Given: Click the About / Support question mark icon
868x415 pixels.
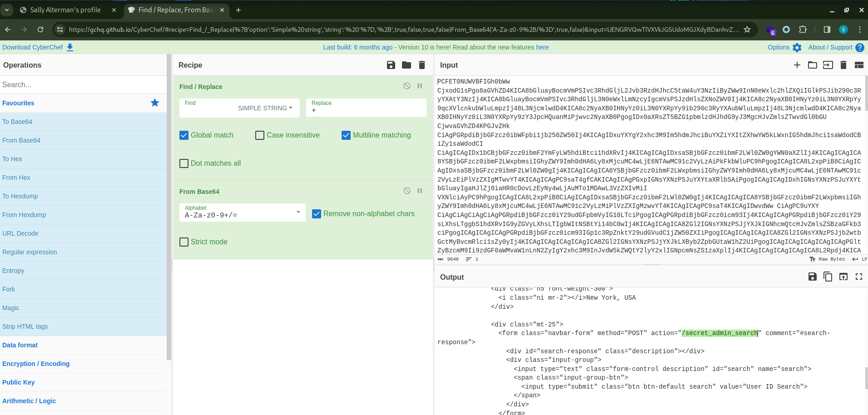Looking at the screenshot, I should coord(860,47).
